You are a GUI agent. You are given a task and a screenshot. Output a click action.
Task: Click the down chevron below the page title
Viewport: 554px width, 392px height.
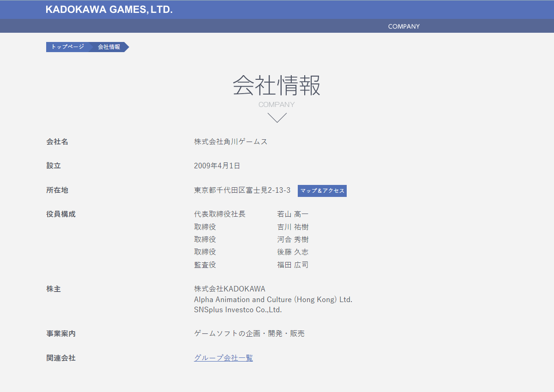277,118
